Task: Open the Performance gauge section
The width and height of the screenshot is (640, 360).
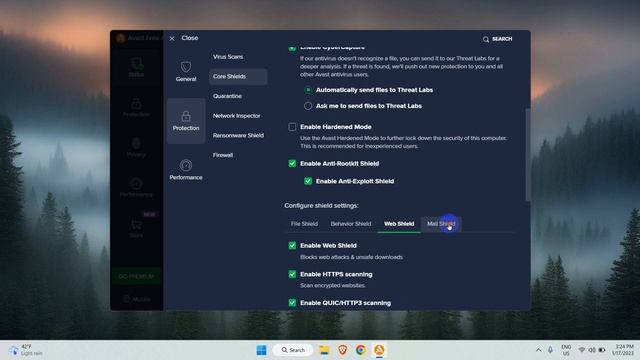Action: tap(186, 169)
